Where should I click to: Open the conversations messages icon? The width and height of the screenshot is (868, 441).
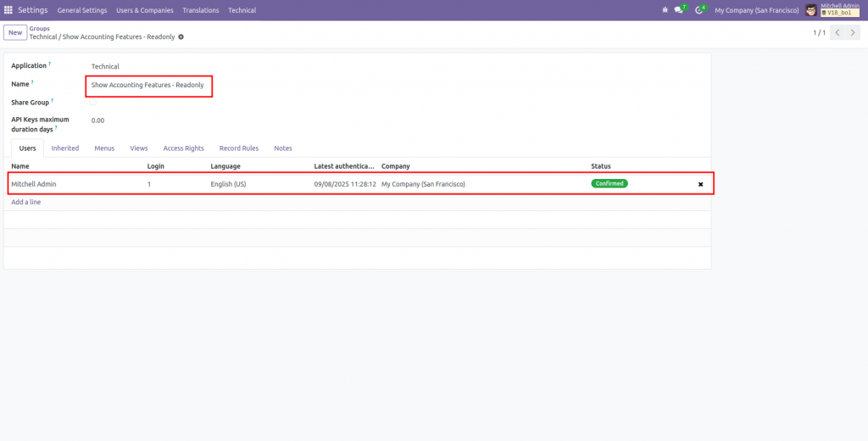[678, 10]
